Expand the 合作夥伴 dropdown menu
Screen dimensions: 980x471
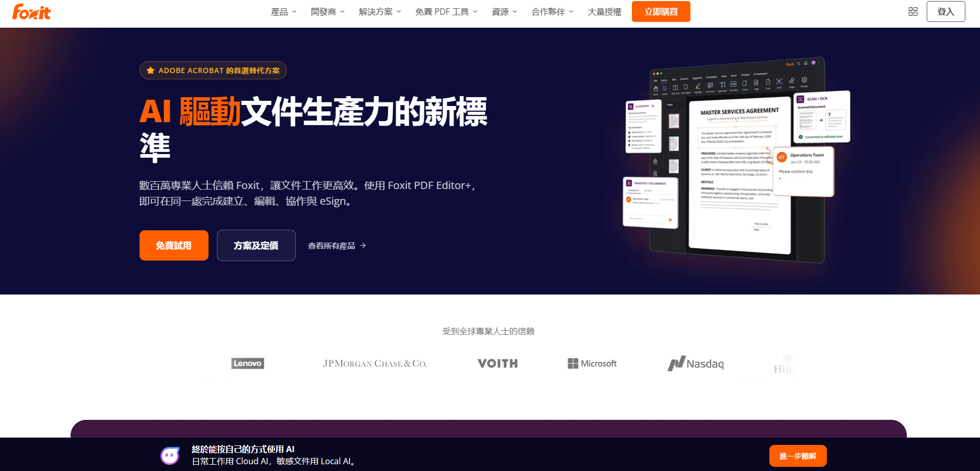click(552, 12)
